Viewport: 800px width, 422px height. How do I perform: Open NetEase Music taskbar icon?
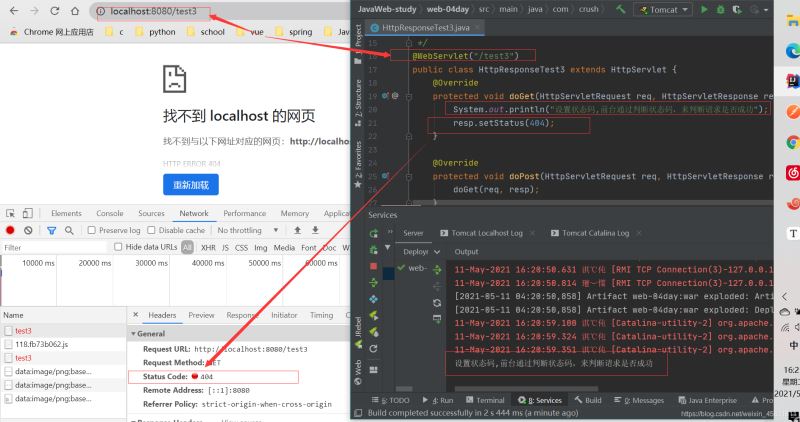pos(792,172)
